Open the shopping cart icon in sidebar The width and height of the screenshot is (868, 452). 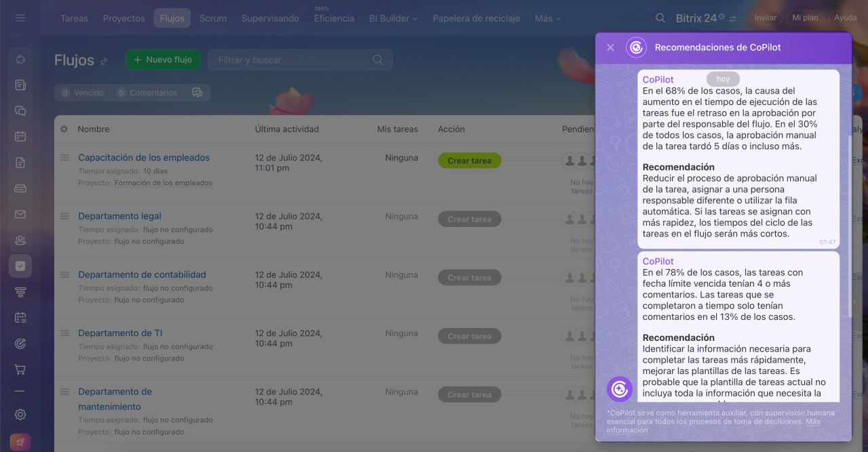point(20,369)
